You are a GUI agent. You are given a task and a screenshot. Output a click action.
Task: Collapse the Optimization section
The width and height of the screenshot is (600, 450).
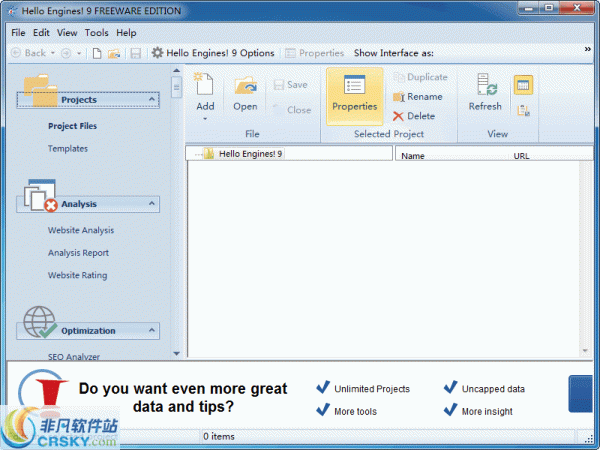152,330
